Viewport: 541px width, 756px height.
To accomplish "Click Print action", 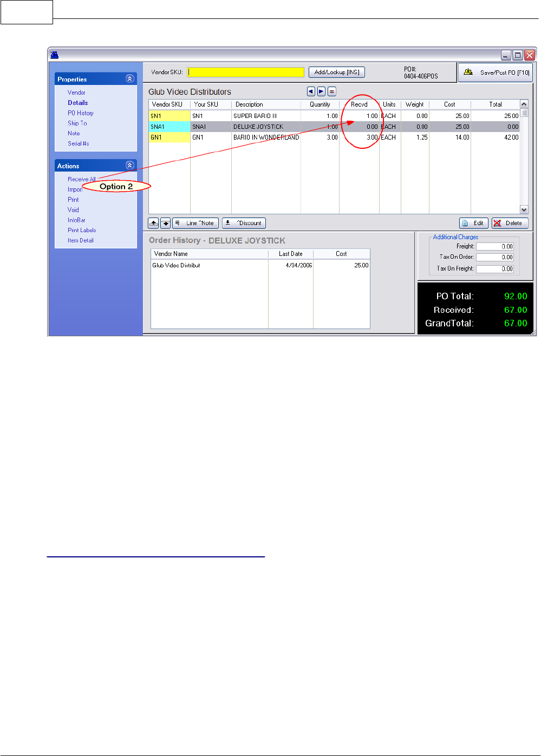I will (x=73, y=200).
